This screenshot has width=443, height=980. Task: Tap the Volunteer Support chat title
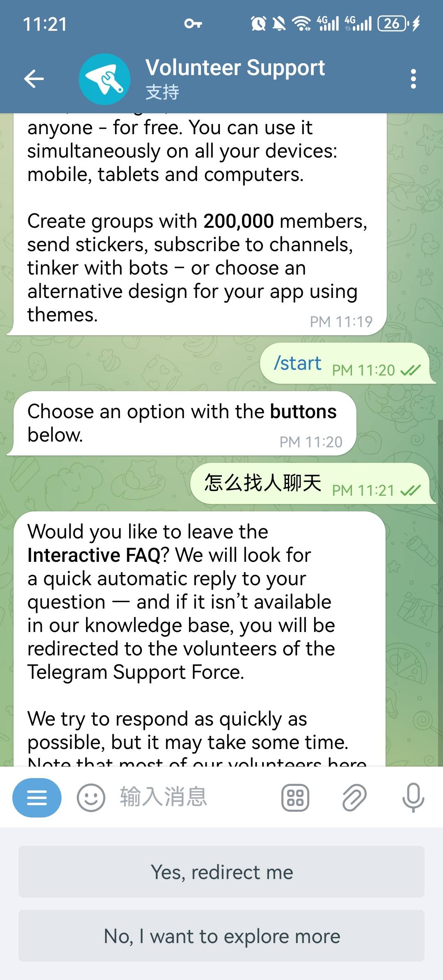point(235,68)
